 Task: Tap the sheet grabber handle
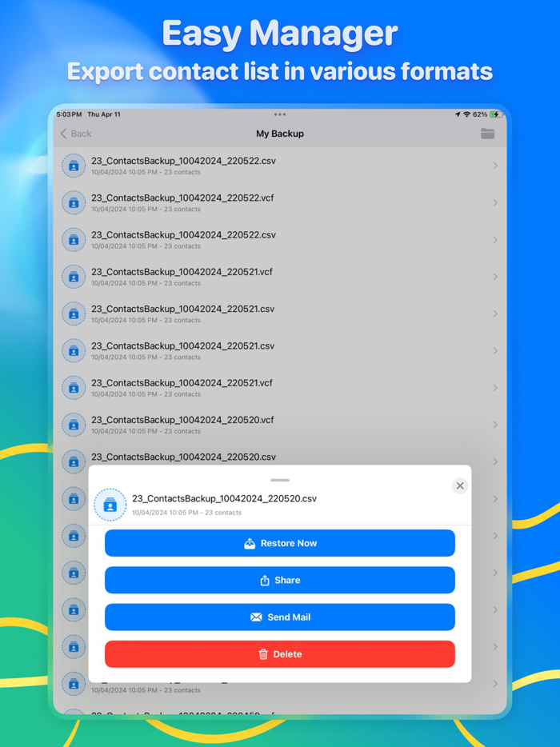280,480
